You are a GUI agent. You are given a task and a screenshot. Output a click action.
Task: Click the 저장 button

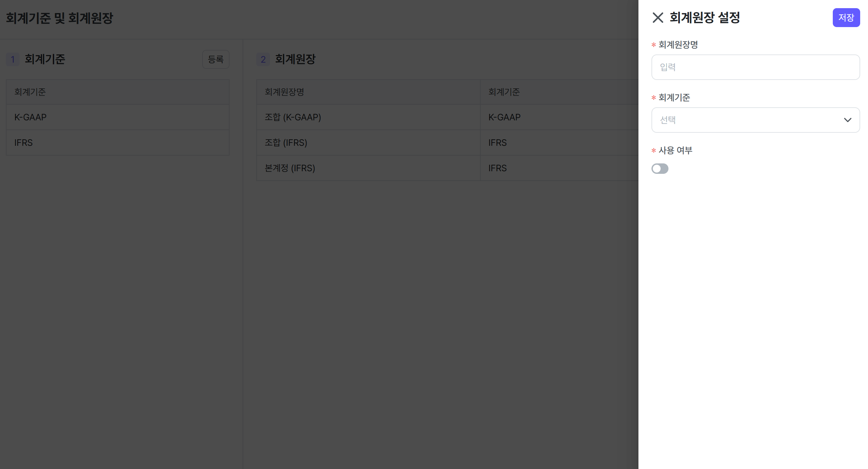(846, 18)
